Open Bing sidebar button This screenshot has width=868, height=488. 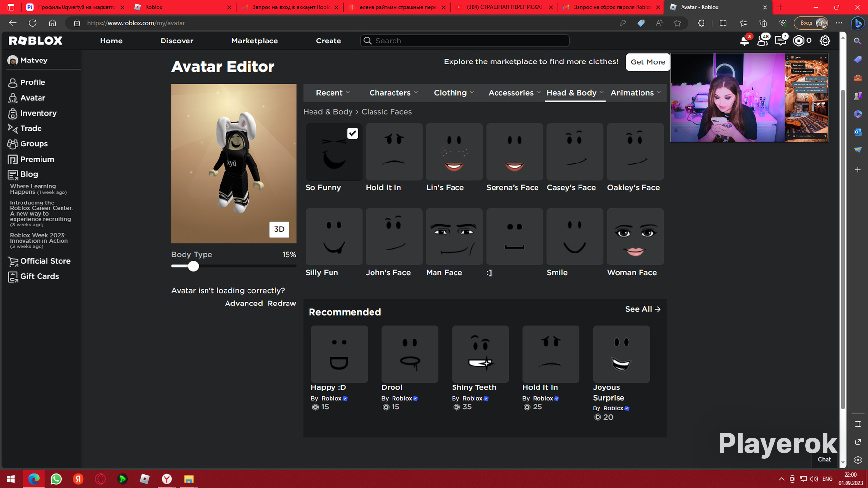point(858,23)
